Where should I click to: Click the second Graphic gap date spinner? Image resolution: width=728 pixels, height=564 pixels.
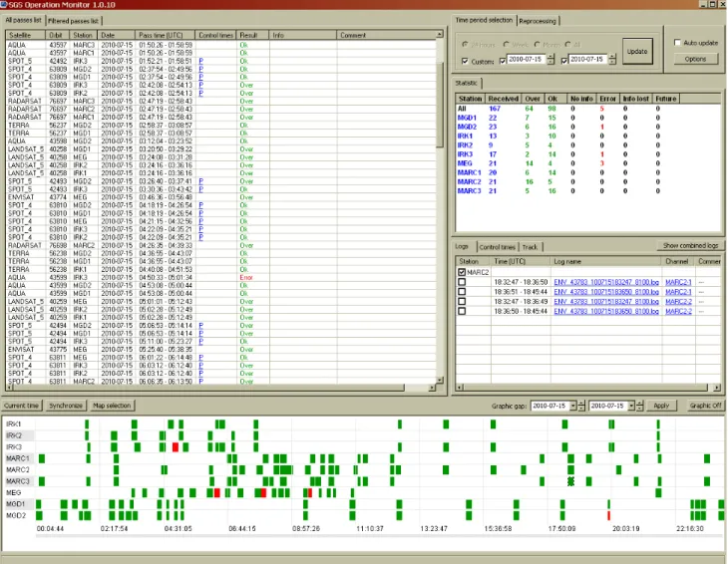(x=640, y=406)
